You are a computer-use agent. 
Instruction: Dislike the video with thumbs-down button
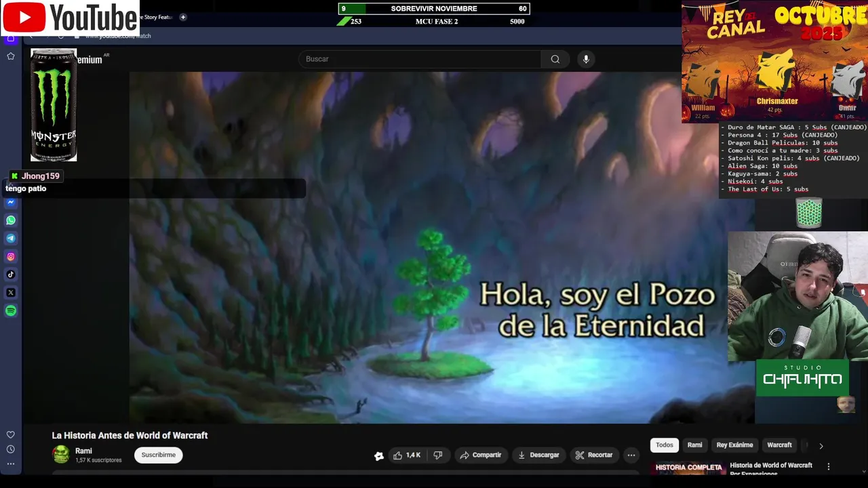coord(438,455)
